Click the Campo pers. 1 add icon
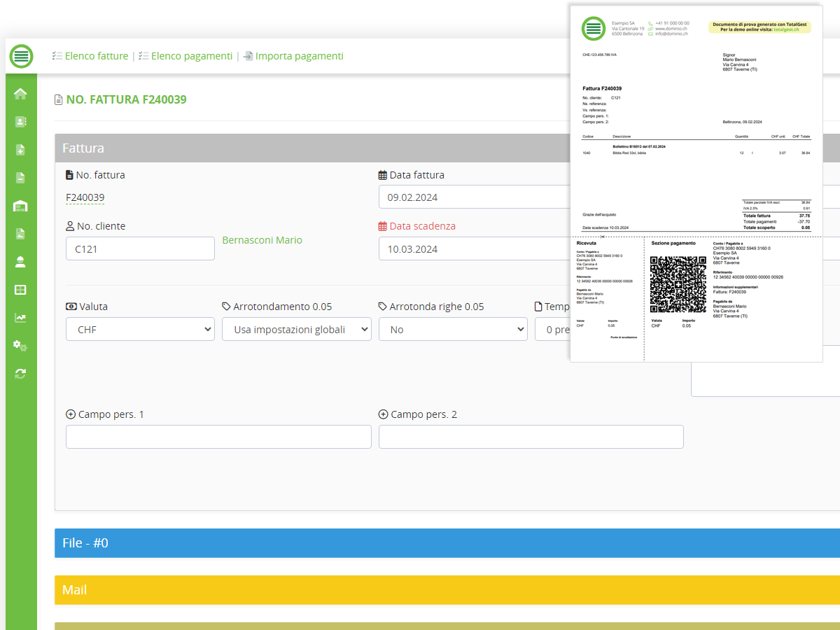 coord(70,414)
